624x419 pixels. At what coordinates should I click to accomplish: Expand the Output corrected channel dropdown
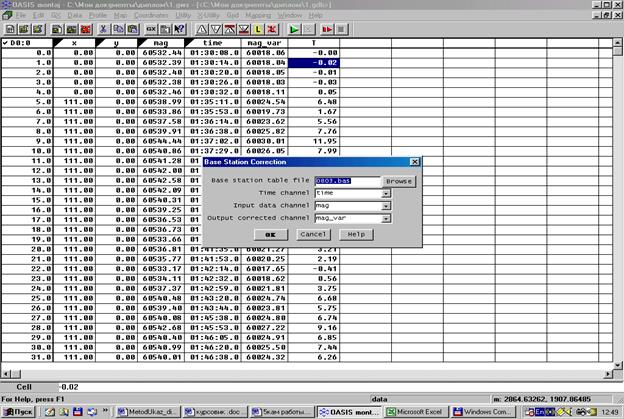386,218
